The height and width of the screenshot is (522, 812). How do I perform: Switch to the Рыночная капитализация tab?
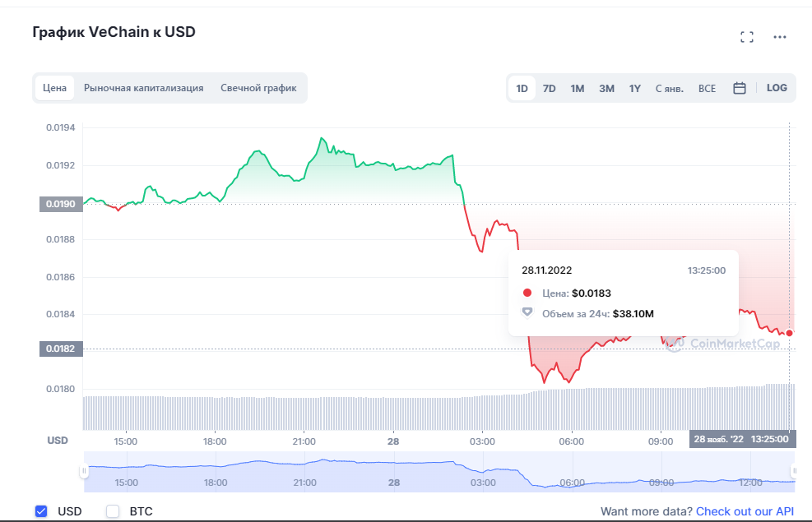[x=143, y=88]
